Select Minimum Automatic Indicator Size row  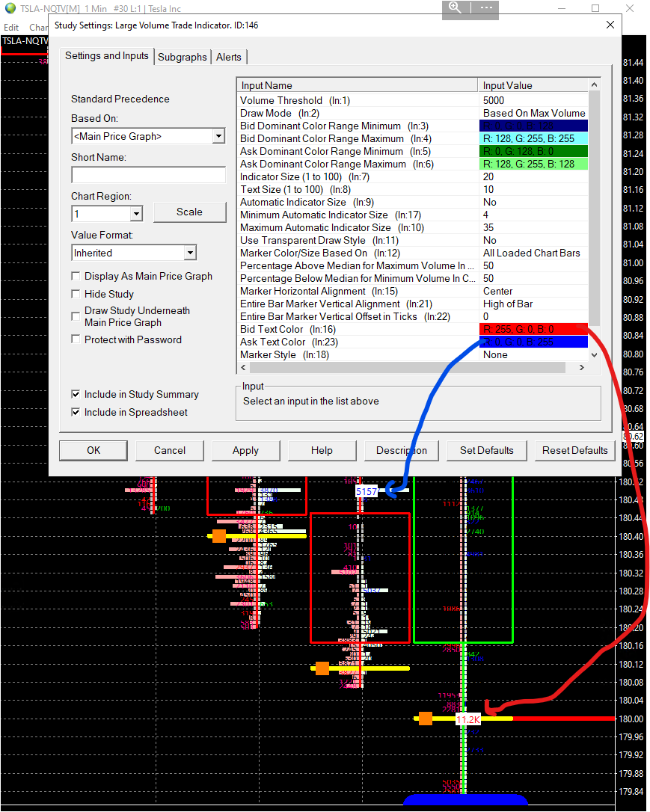[x=412, y=215]
